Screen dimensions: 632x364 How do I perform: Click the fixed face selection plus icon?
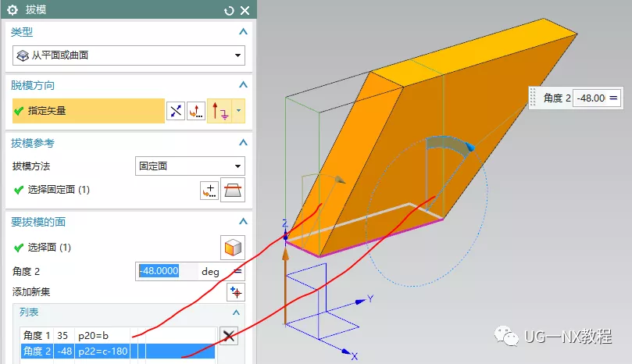click(209, 190)
